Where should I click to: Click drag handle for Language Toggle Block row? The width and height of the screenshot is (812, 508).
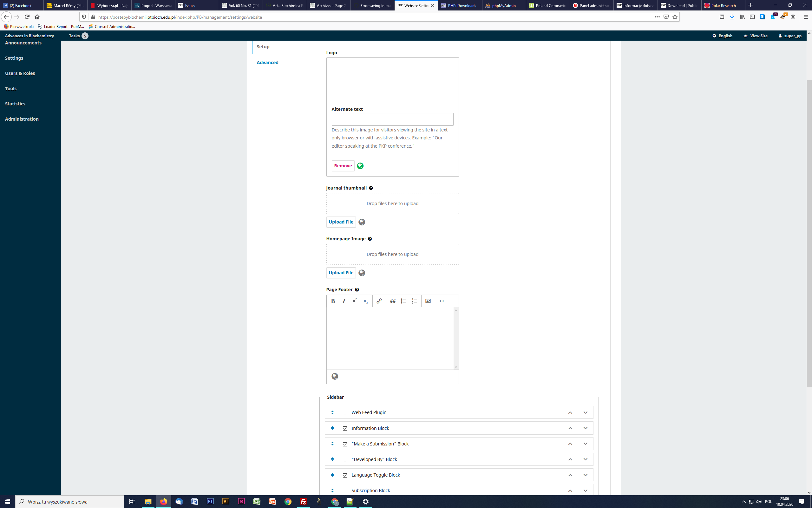click(332, 475)
